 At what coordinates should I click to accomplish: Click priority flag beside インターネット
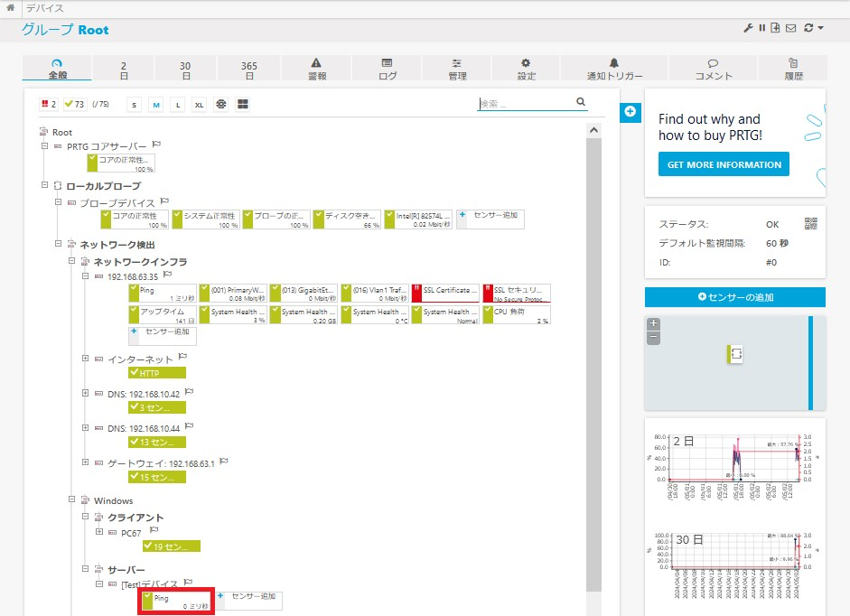(x=182, y=357)
